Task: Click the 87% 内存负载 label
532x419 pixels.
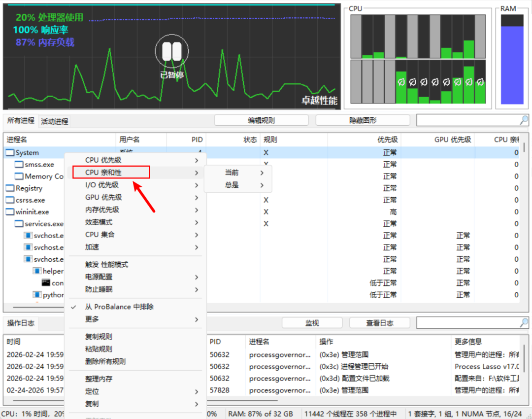Action: pyautogui.click(x=45, y=42)
